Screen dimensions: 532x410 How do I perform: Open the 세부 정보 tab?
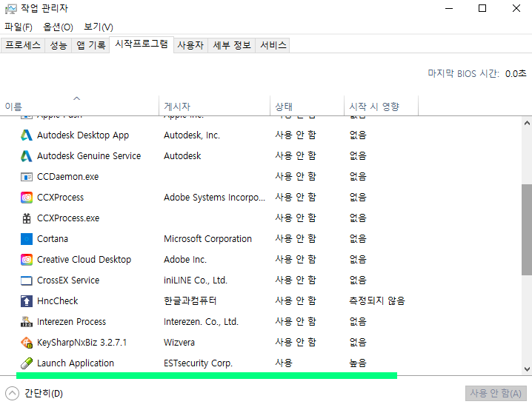[232, 45]
